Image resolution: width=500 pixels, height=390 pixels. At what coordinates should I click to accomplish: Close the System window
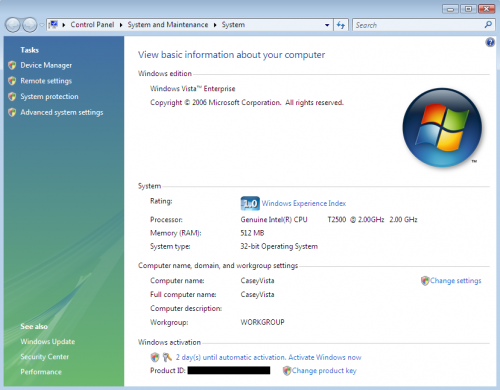click(x=486, y=9)
